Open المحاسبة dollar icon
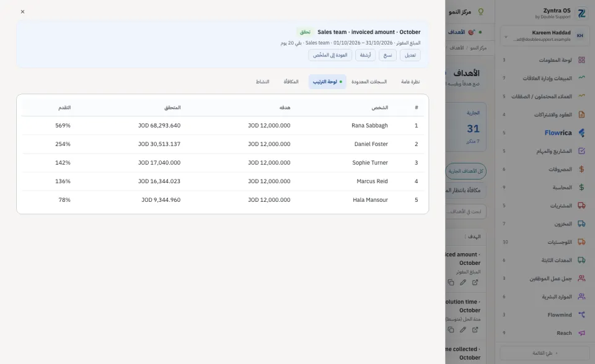Viewport: 595px width, 364px height. [581, 188]
